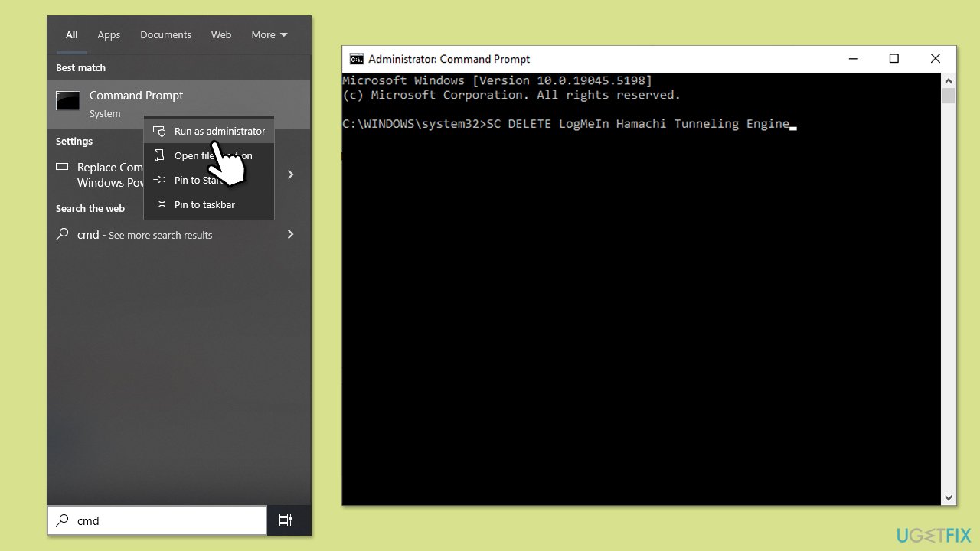Click the Microsoft Windows version line
This screenshot has width=980, height=551.
(x=497, y=80)
